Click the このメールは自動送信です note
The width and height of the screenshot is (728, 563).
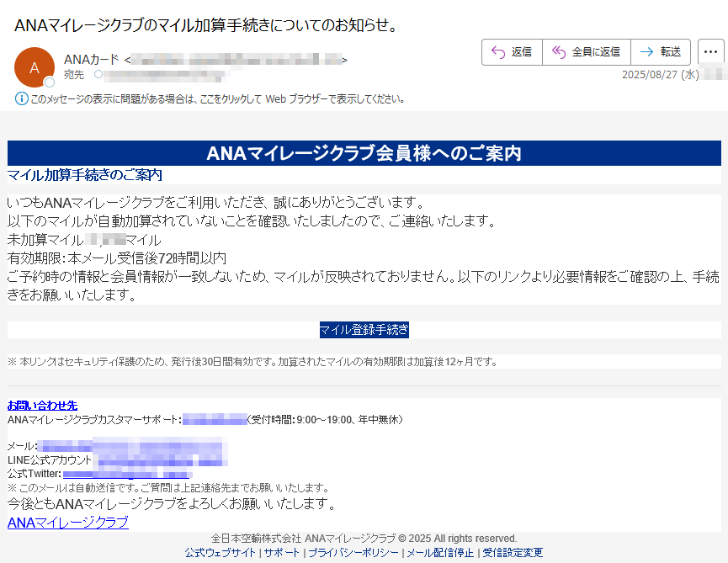(168, 488)
